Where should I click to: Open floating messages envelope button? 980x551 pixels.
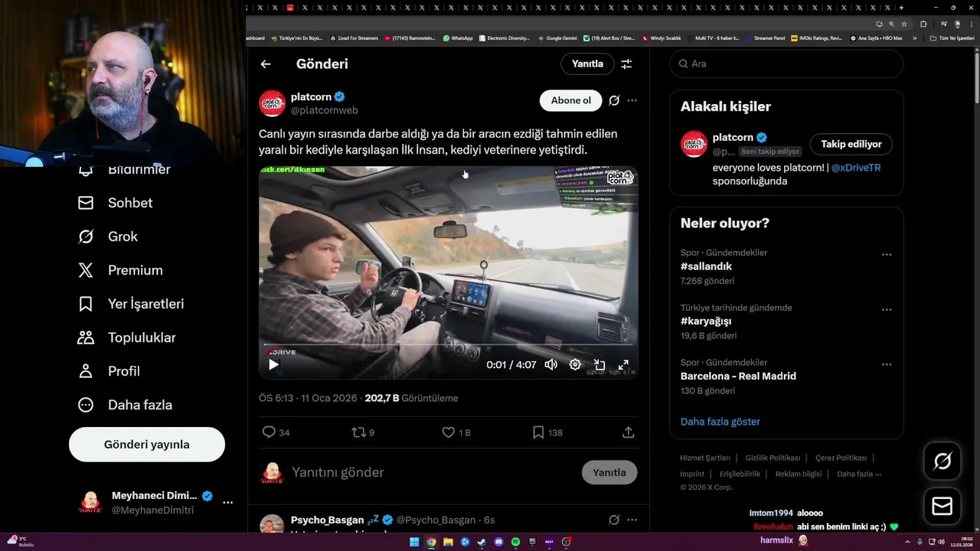[942, 507]
